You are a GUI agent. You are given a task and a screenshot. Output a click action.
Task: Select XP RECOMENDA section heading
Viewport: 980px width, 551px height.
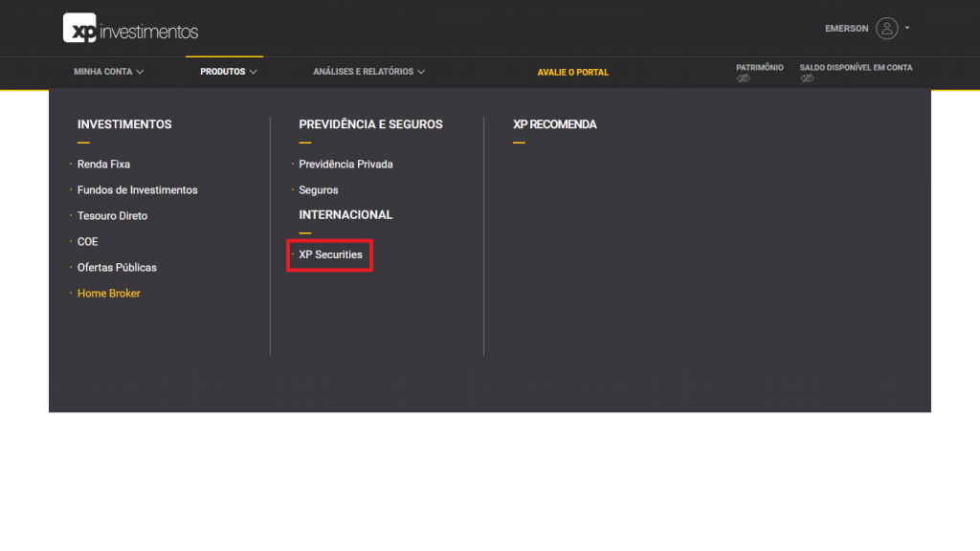tap(555, 124)
